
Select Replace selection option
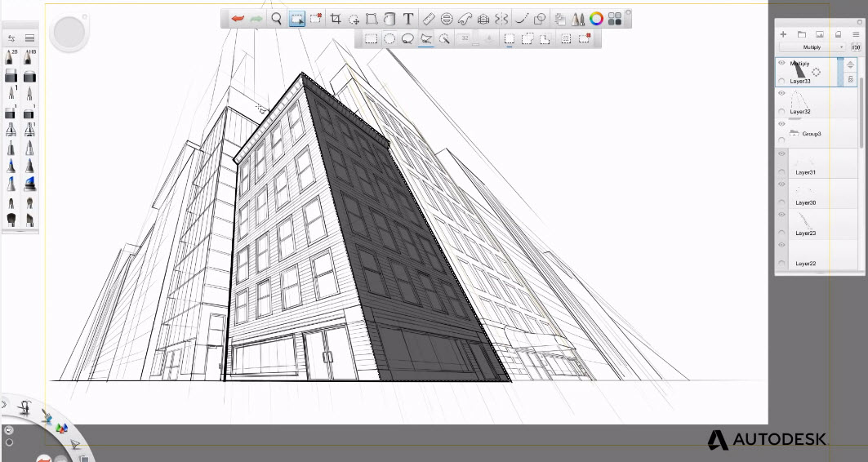coord(510,38)
